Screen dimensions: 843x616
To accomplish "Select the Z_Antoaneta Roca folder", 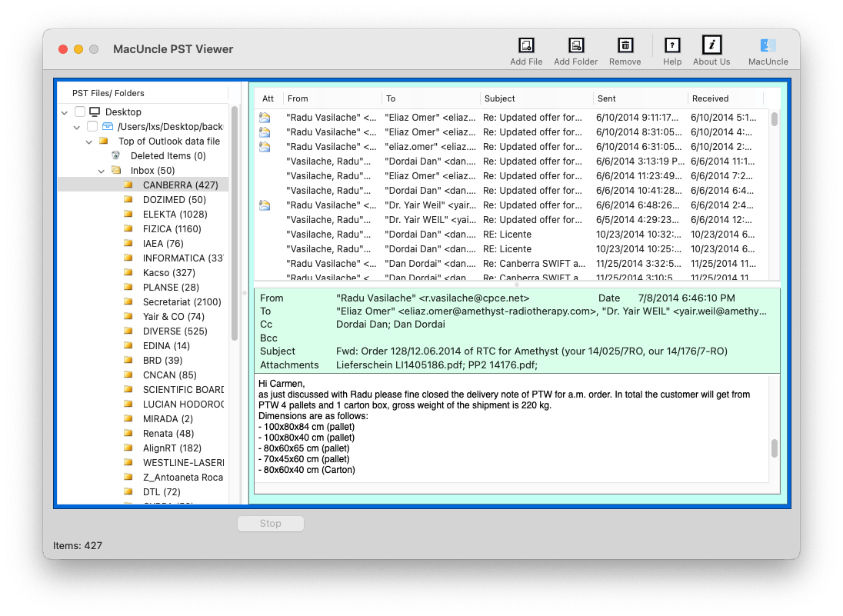I will click(x=183, y=477).
